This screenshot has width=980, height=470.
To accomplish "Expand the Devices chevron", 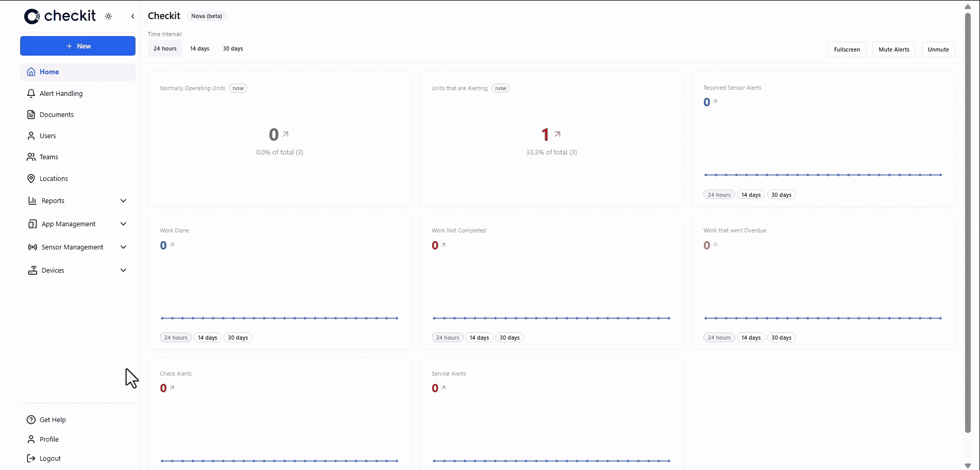I will click(x=123, y=270).
